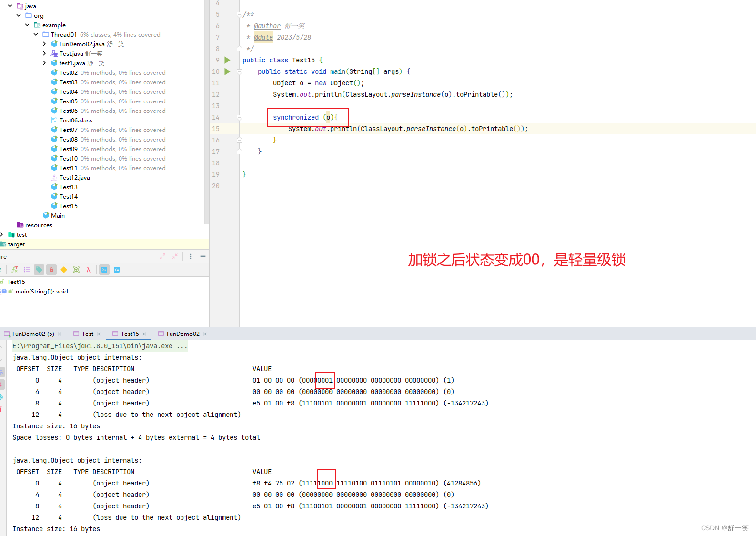The height and width of the screenshot is (536, 756).
Task: Click the Test09 class icon
Action: pyautogui.click(x=54, y=149)
